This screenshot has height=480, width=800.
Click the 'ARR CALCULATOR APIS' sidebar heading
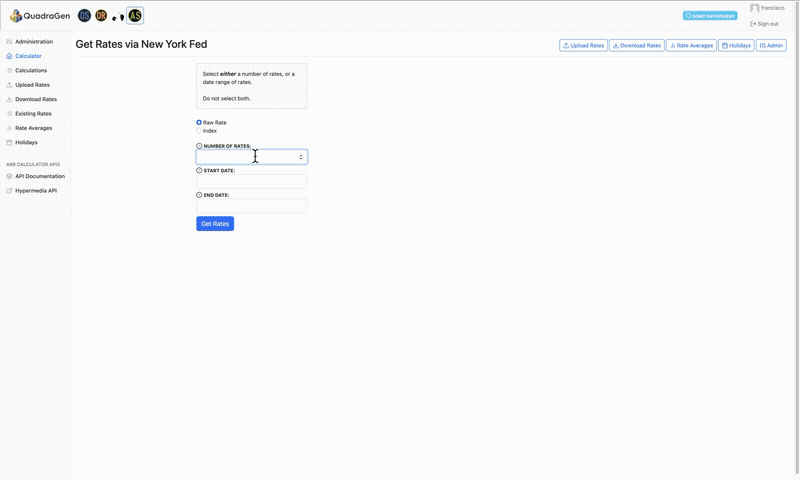click(x=33, y=164)
